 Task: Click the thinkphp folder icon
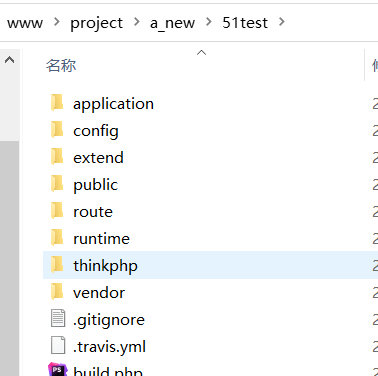coord(57,264)
